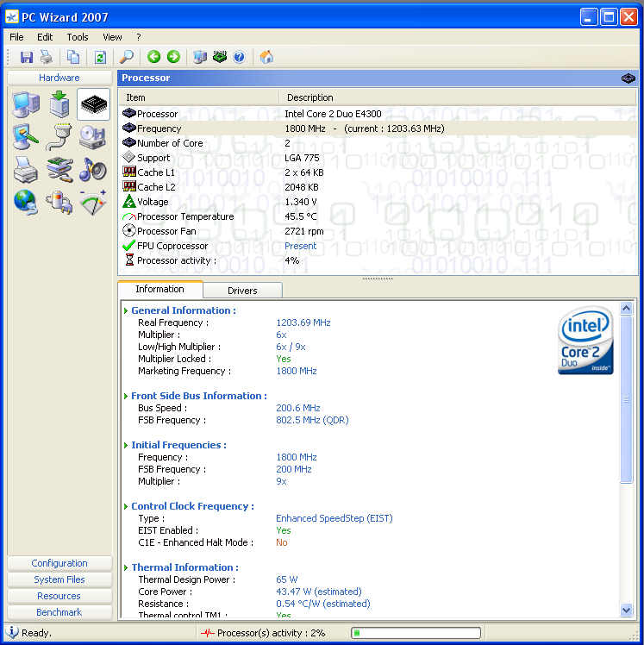The width and height of the screenshot is (644, 645).
Task: Open the ? help menu
Action: [139, 37]
